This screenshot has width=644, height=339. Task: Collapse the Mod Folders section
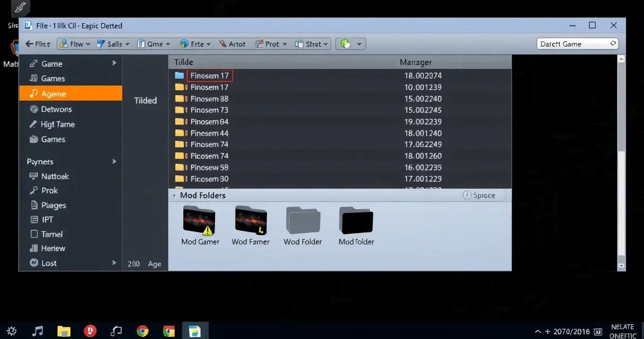pos(174,195)
